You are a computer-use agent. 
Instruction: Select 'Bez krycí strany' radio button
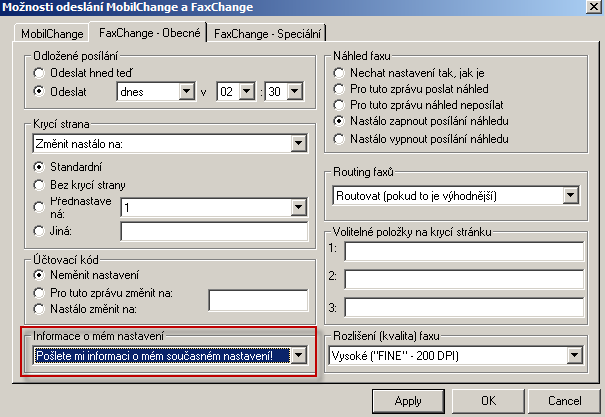pyautogui.click(x=39, y=185)
